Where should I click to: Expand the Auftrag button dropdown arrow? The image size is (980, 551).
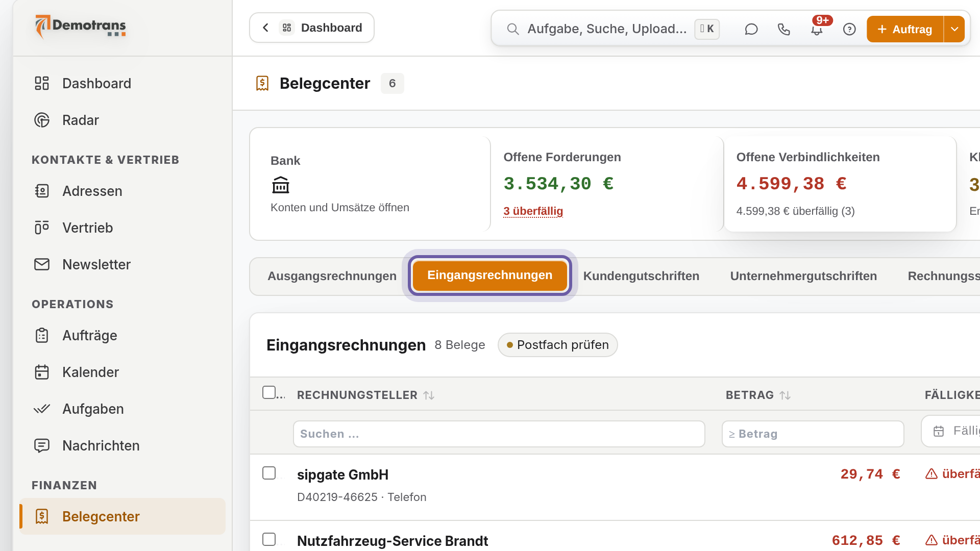click(x=954, y=29)
